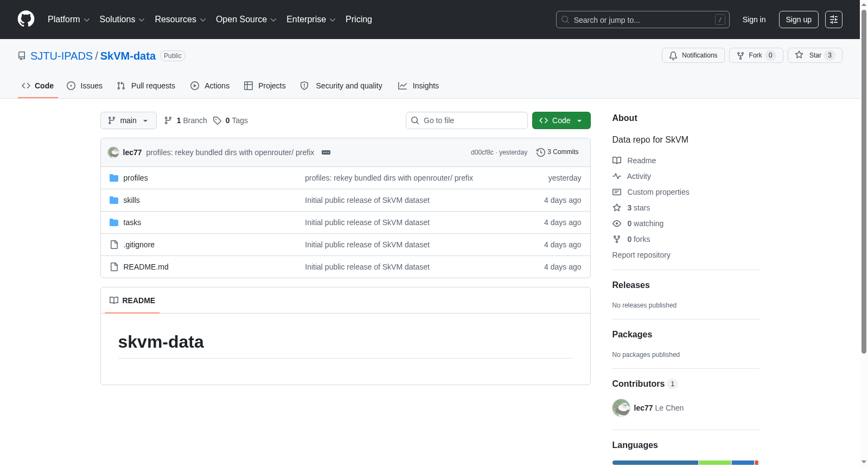Image resolution: width=868 pixels, height=467 pixels.
Task: Open the tasks folder
Action: 132,222
